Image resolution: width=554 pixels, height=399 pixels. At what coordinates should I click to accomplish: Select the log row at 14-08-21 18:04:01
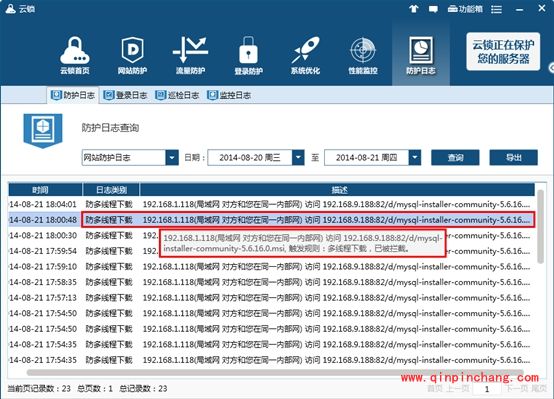pyautogui.click(x=271, y=204)
